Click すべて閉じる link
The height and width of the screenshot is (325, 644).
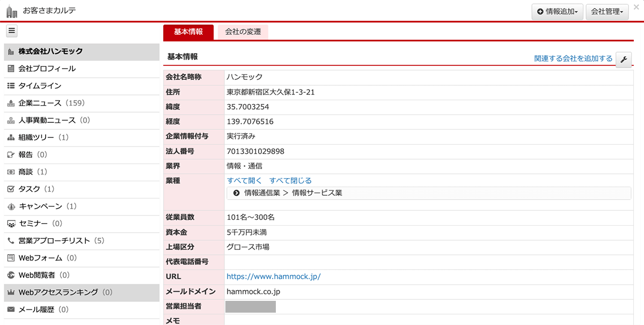tap(290, 181)
